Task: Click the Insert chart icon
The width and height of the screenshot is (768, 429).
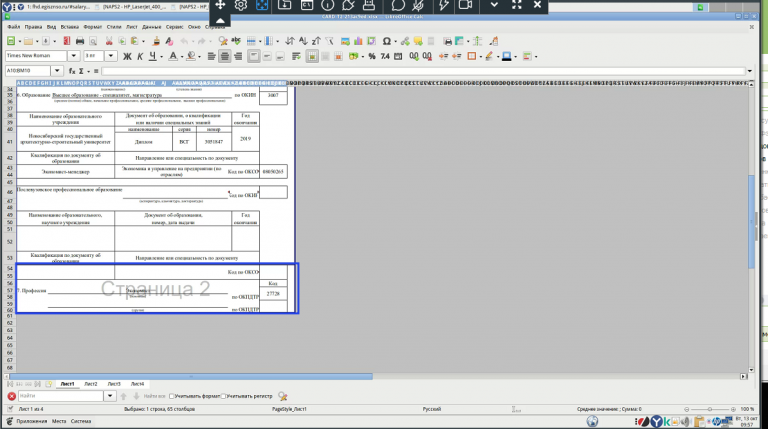Action: [359, 41]
